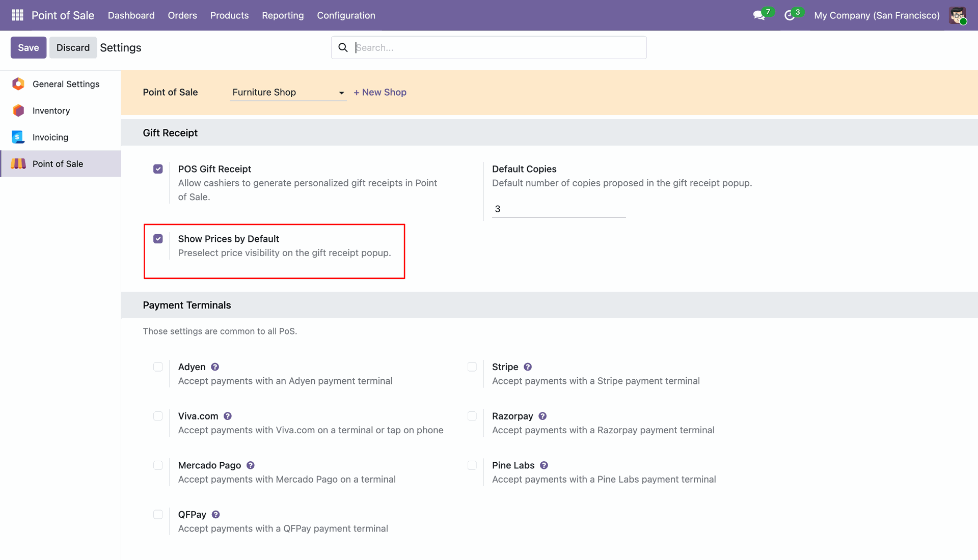This screenshot has width=978, height=560.
Task: Click 'Those settings are common to all PoS.'
Action: click(220, 331)
